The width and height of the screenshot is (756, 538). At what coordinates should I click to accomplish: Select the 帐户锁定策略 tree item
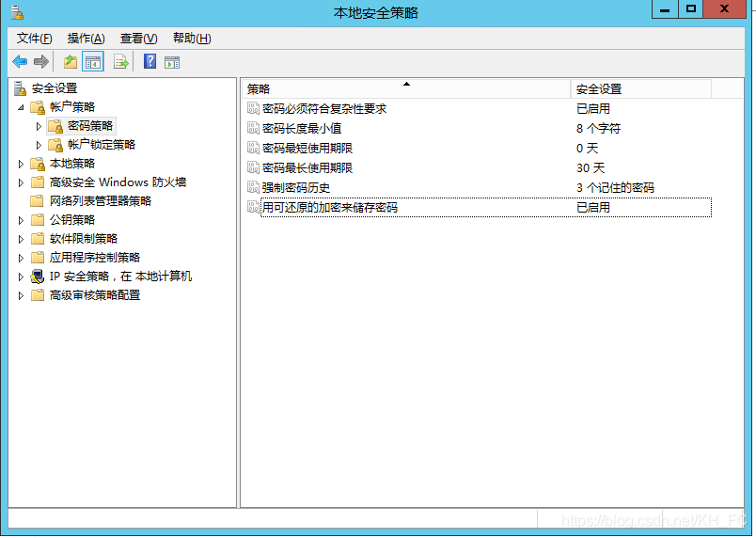coord(102,145)
